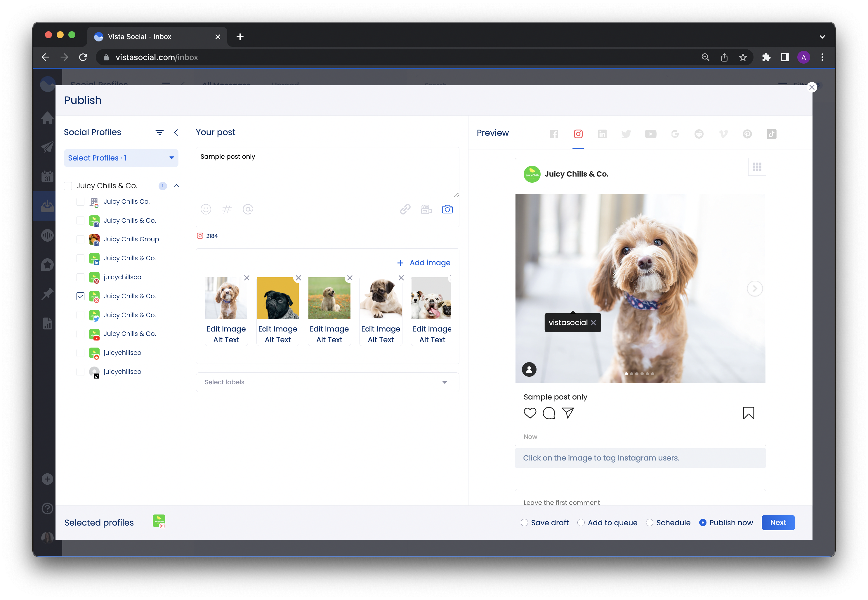Open the Reports icon in left sidebar
The width and height of the screenshot is (868, 600).
pyautogui.click(x=47, y=323)
